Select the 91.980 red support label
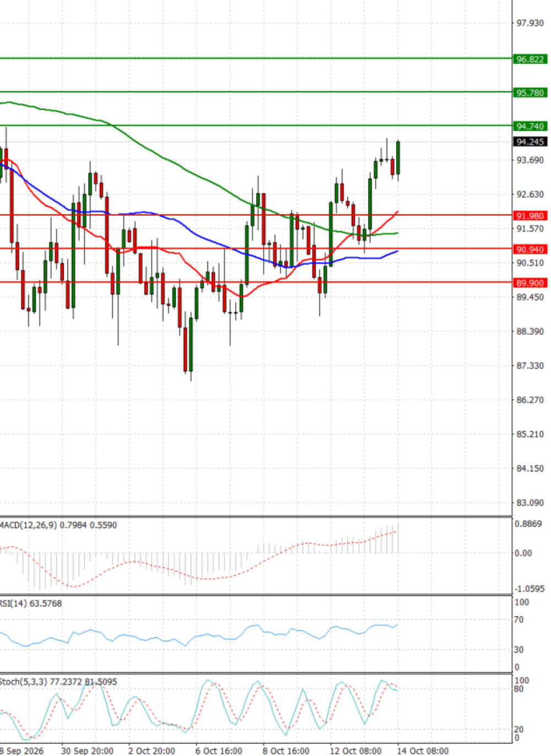The height and width of the screenshot is (756, 551). click(530, 215)
